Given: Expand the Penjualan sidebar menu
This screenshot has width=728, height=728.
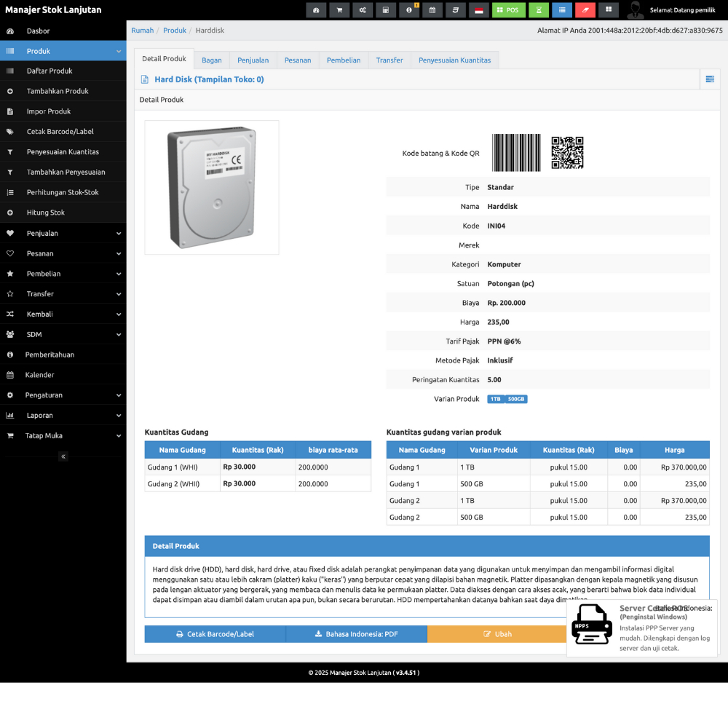Looking at the screenshot, I should 63,234.
